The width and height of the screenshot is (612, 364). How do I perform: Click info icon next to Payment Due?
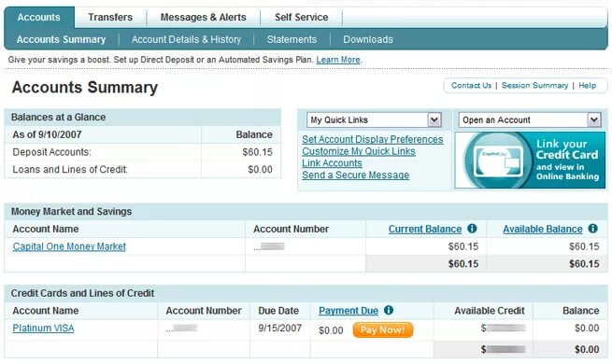pyautogui.click(x=389, y=310)
